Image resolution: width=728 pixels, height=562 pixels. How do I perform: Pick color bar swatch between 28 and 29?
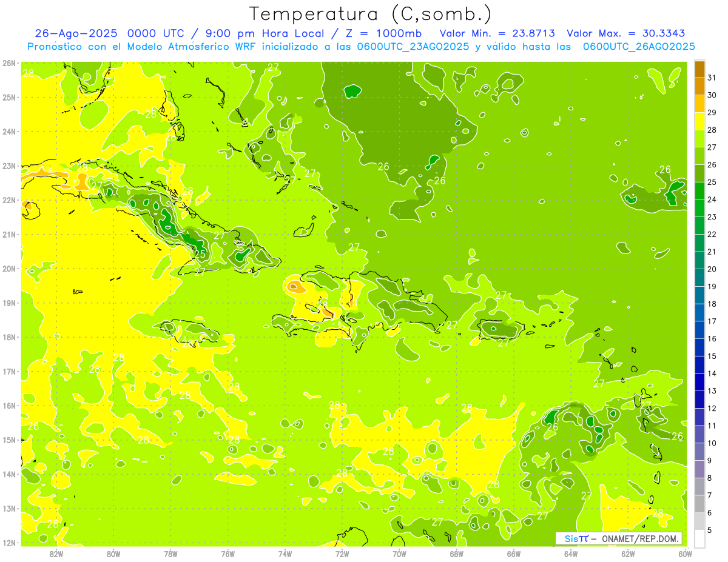tap(699, 121)
